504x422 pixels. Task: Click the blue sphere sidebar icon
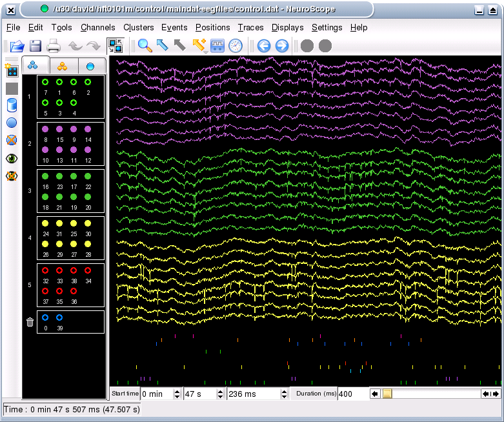12,123
